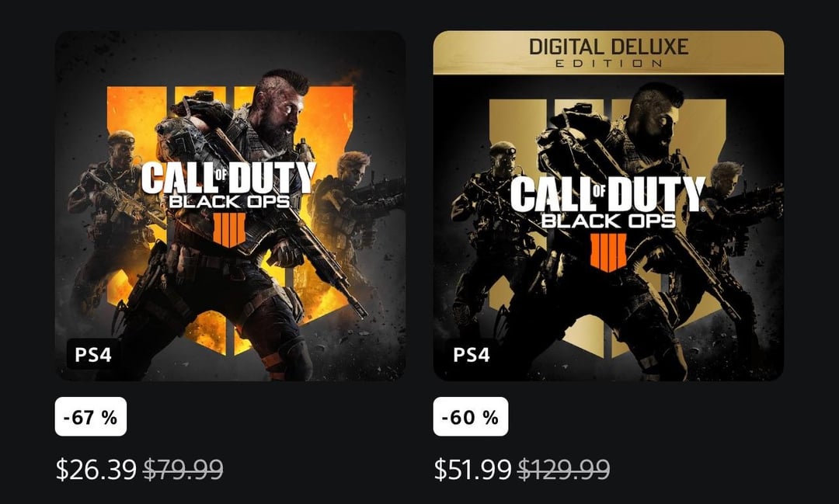The image size is (839, 504).
Task: Click the gold Digital Deluxe Edition banner
Action: click(607, 52)
